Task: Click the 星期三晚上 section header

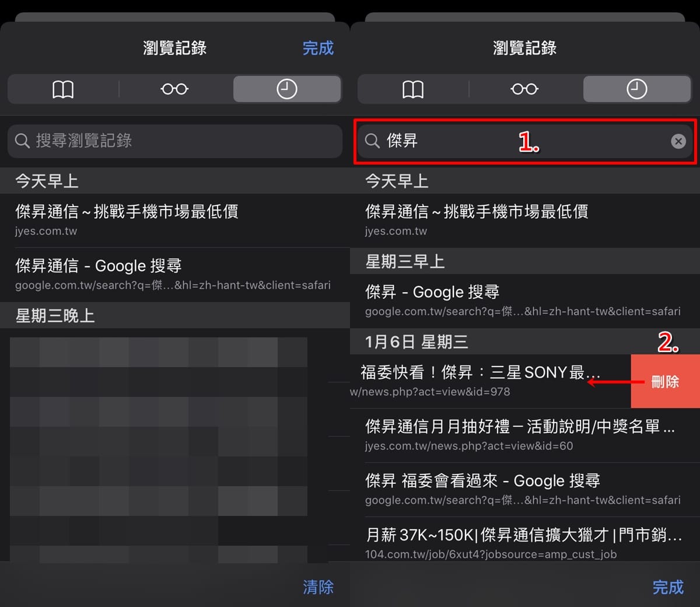Action: pyautogui.click(x=175, y=316)
